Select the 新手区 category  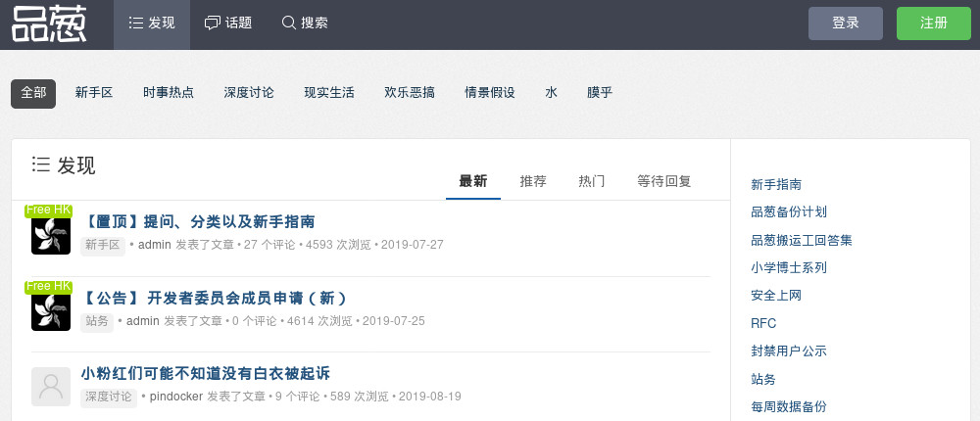[94, 93]
